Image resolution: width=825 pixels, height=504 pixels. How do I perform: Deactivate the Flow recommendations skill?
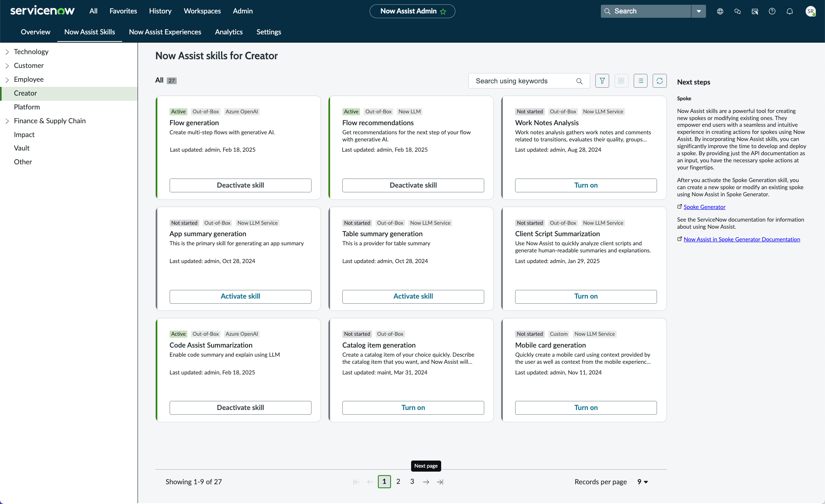(x=413, y=185)
